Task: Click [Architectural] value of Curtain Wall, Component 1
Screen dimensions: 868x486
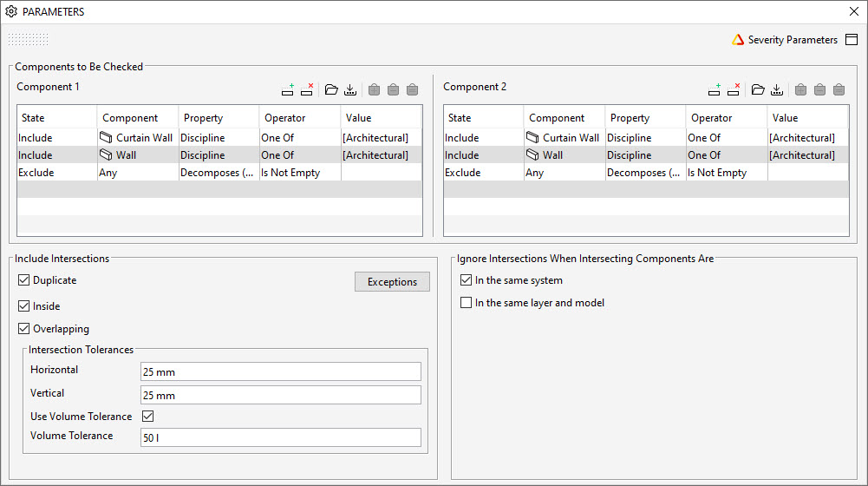Action: coord(381,137)
